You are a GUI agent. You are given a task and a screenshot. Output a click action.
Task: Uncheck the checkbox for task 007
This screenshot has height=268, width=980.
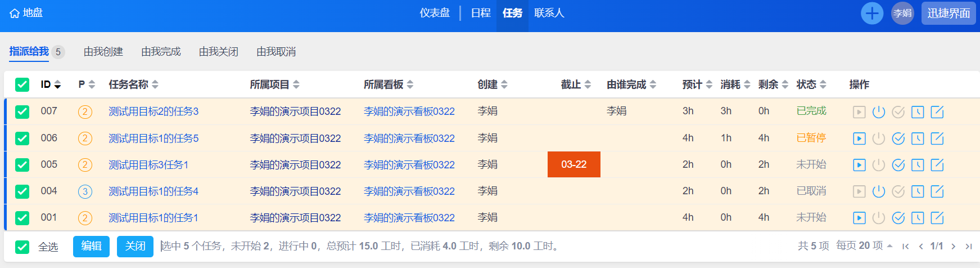click(22, 111)
